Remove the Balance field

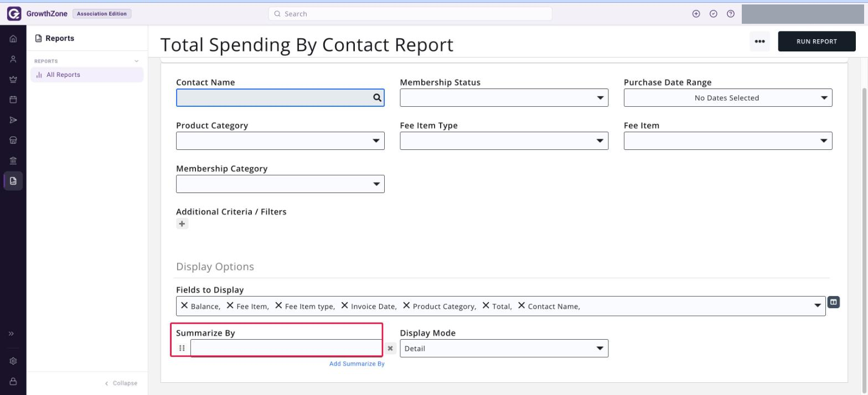click(x=184, y=305)
